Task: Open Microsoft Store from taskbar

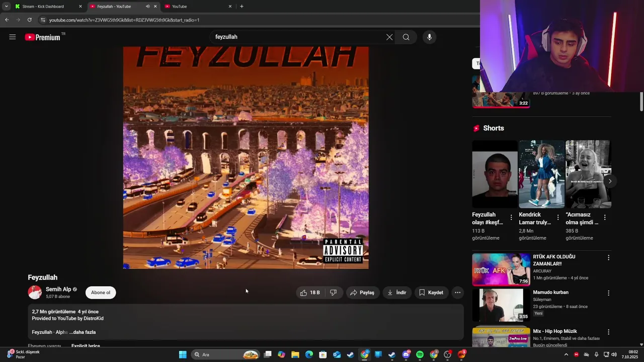Action: tap(323, 354)
